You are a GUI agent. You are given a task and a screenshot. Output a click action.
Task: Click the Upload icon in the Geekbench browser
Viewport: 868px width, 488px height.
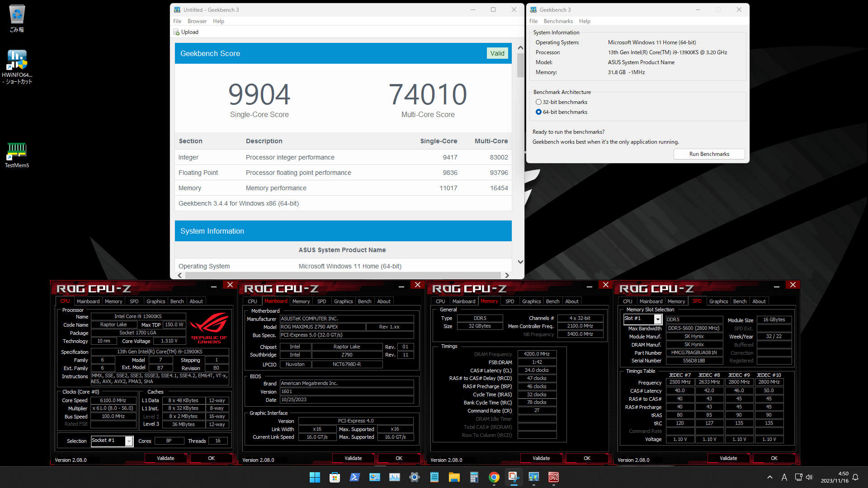[x=176, y=32]
